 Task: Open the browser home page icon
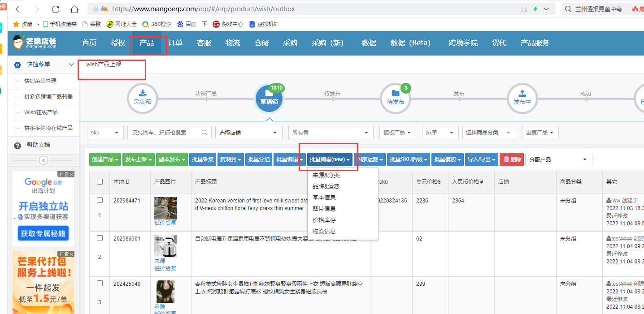point(74,9)
